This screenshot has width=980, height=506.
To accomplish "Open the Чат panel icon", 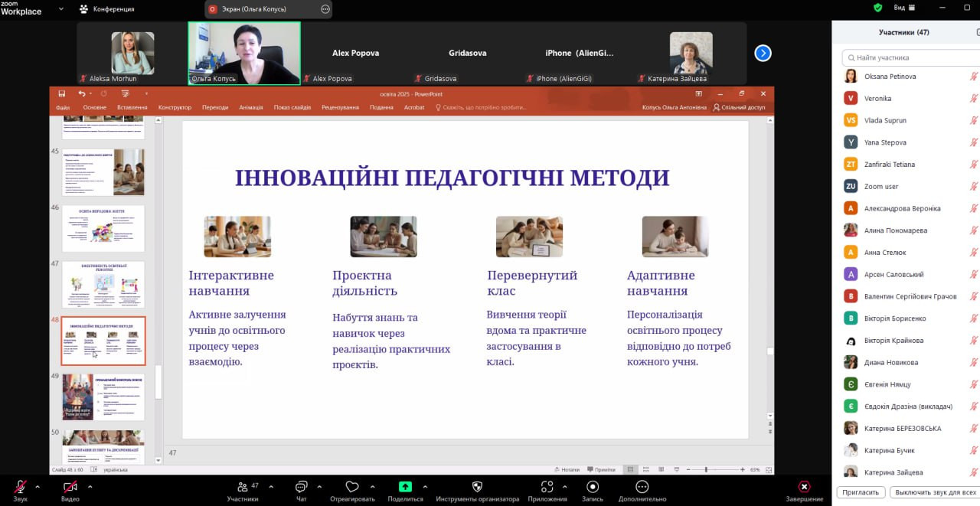I will [x=301, y=486].
